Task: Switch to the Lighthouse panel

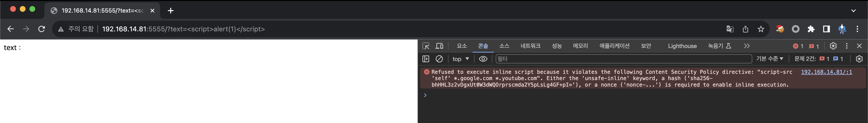Action: (x=682, y=46)
